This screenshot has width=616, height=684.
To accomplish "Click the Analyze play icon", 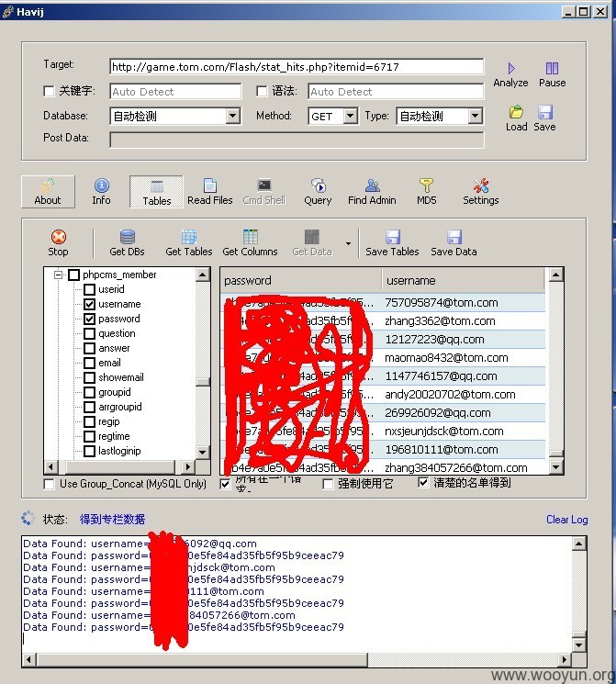I will coord(510,69).
